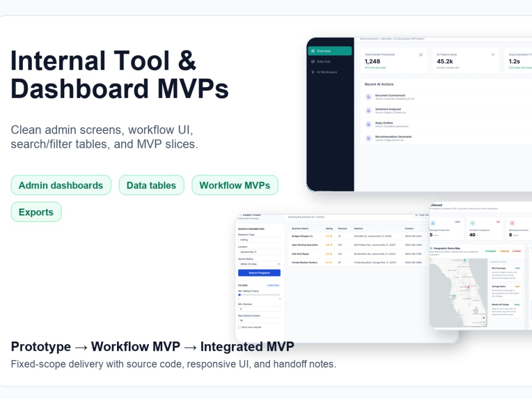Click the green marker at top of map
This screenshot has width=532, height=399.
coord(465,260)
